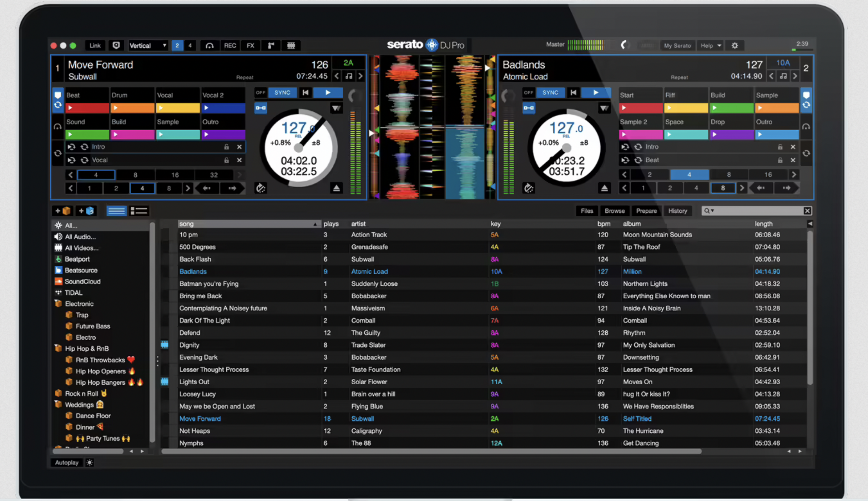
Task: Open My Serato
Action: pos(677,45)
